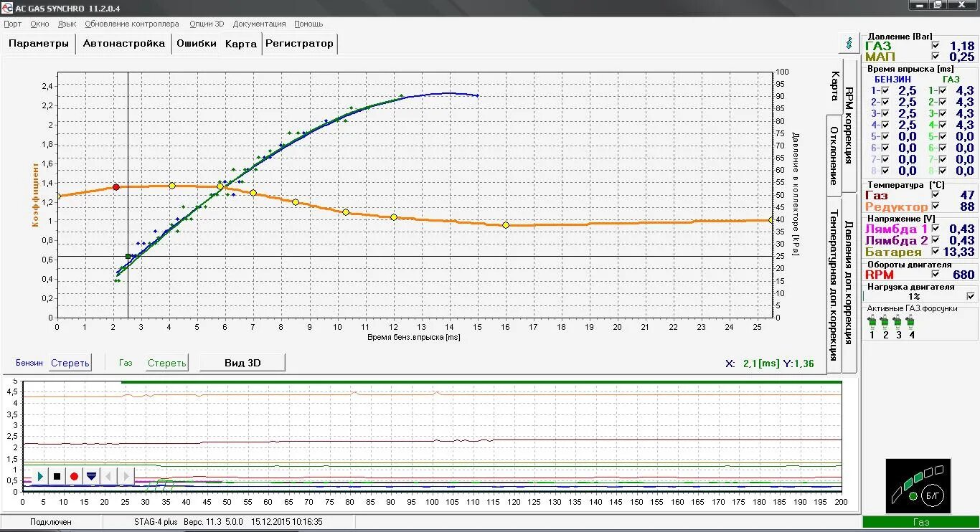Erase the Бензин map with Стереть

[x=70, y=363]
